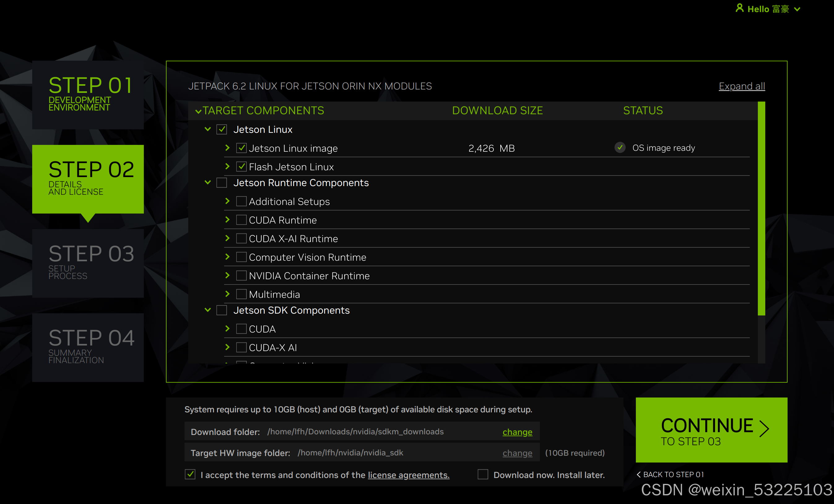The image size is (834, 504).
Task: Tick the NVIDIA Container Runtime checkbox
Action: [241, 276]
